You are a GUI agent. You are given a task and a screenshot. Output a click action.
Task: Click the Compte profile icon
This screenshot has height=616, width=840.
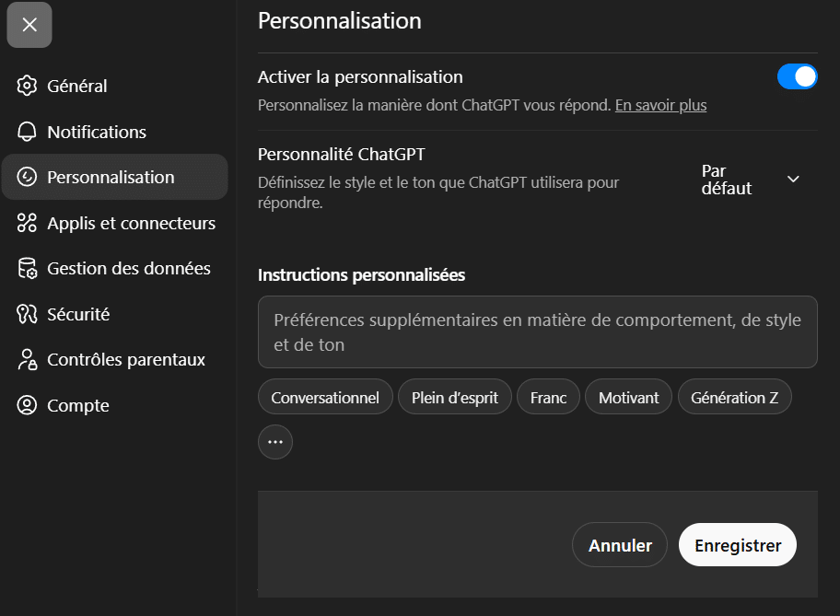(x=28, y=405)
